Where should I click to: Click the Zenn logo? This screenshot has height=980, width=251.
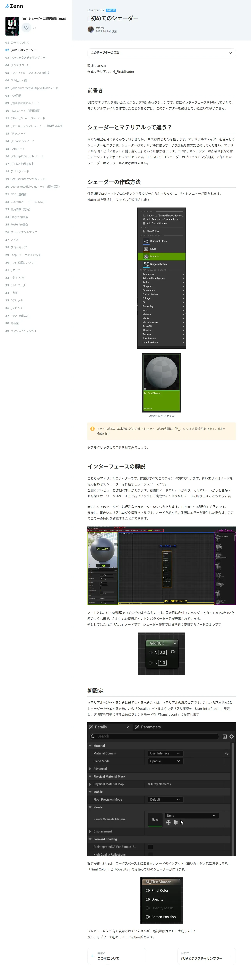[14, 6]
